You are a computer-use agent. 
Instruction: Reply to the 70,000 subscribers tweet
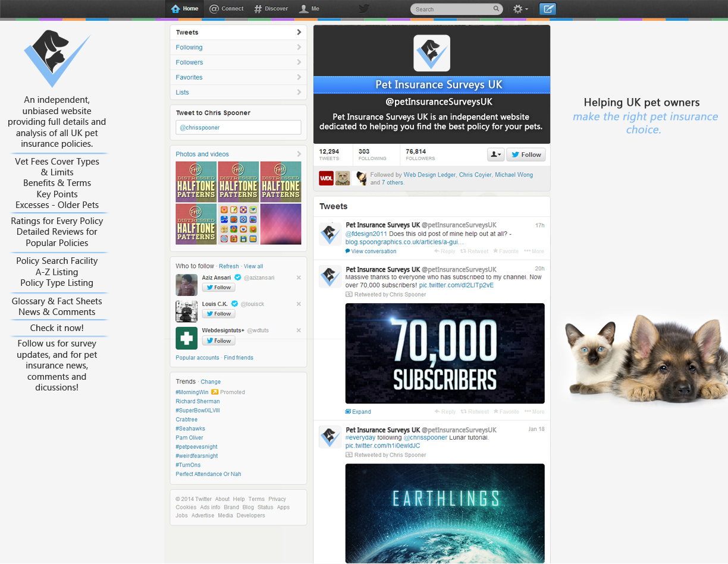click(445, 412)
